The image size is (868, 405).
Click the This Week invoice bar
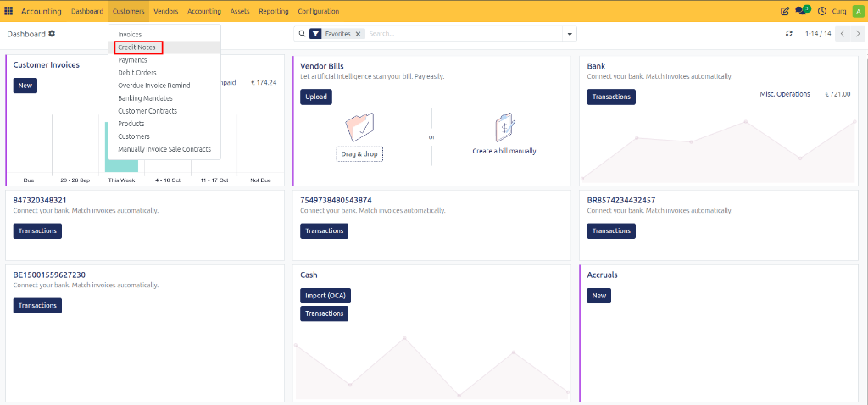click(121, 147)
